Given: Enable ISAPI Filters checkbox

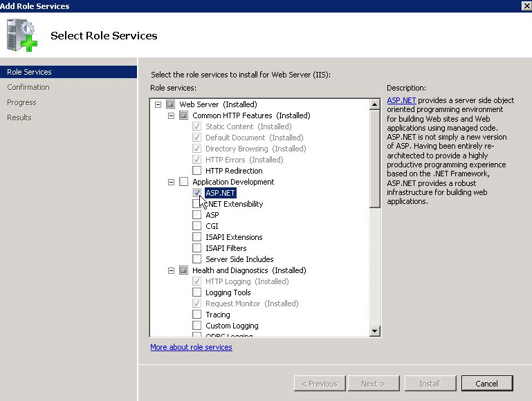Looking at the screenshot, I should coord(196,248).
